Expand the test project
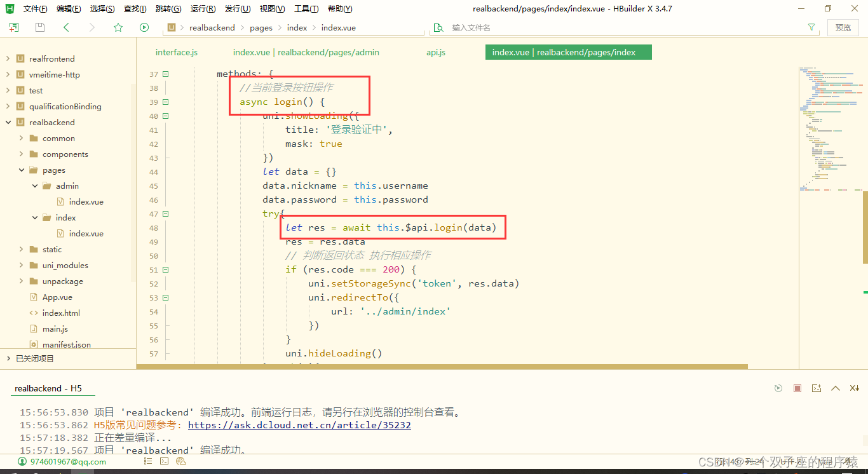This screenshot has height=474, width=868. pyautogui.click(x=8, y=90)
